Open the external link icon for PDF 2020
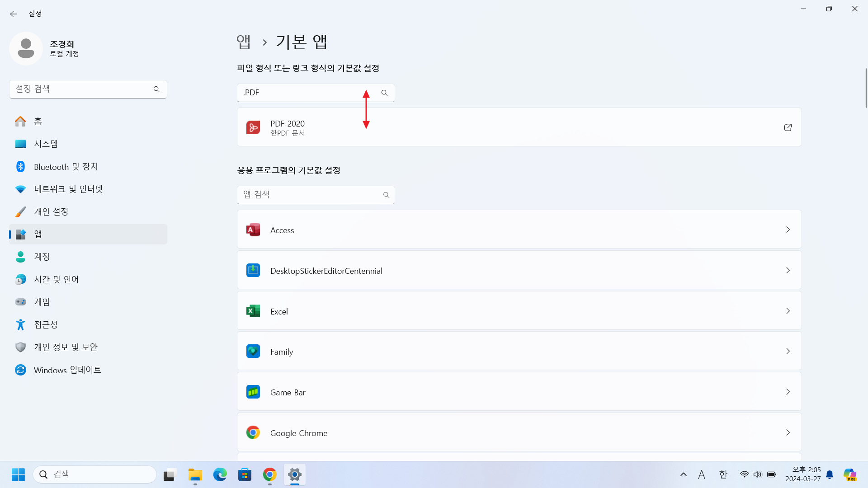Viewport: 868px width, 488px height. pyautogui.click(x=788, y=127)
